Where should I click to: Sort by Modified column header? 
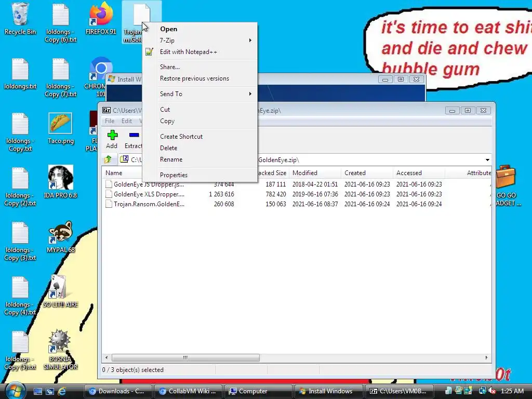[314, 173]
